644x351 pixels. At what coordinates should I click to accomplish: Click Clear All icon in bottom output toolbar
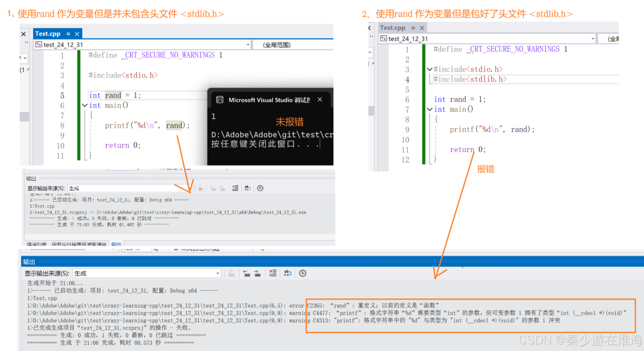273,273
